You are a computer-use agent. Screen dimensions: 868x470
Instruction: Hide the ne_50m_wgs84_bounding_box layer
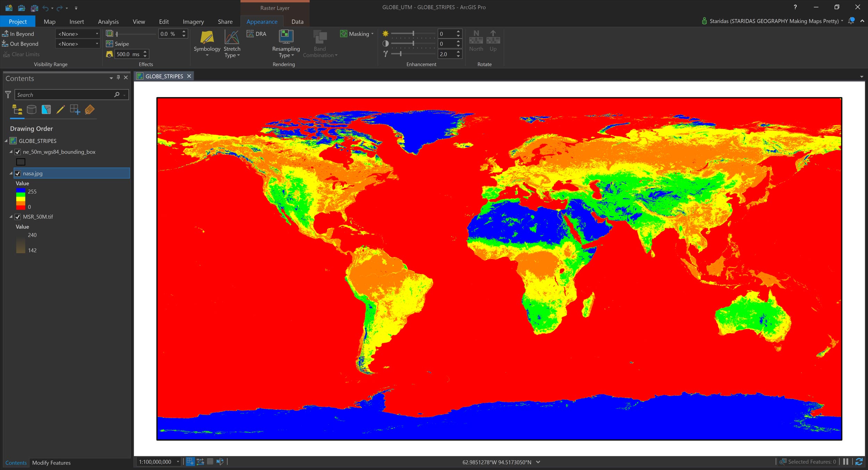coord(18,152)
